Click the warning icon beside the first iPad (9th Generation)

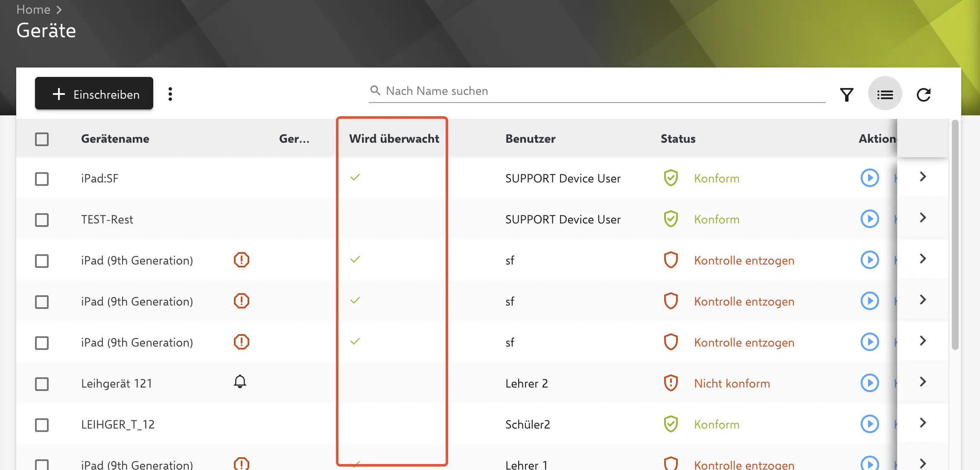coord(242,260)
